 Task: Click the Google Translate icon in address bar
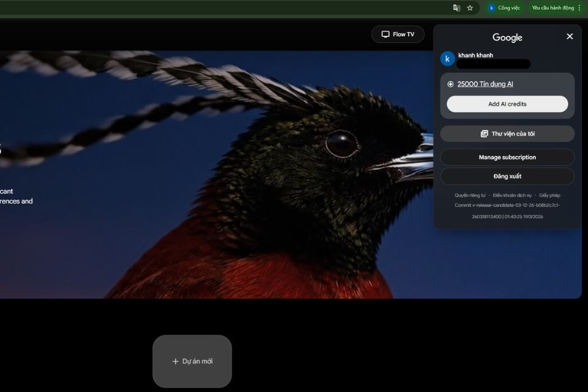coord(456,8)
